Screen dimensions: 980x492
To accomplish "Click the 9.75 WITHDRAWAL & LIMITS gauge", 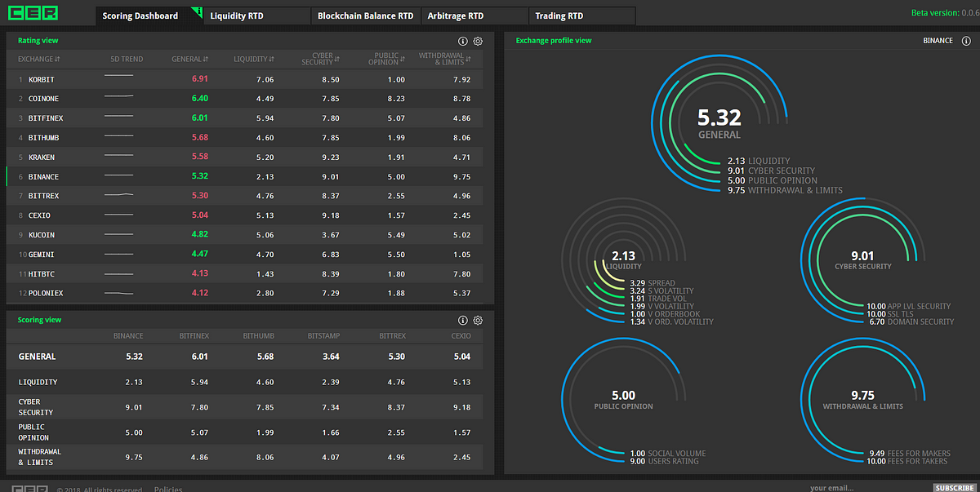I will click(x=862, y=399).
